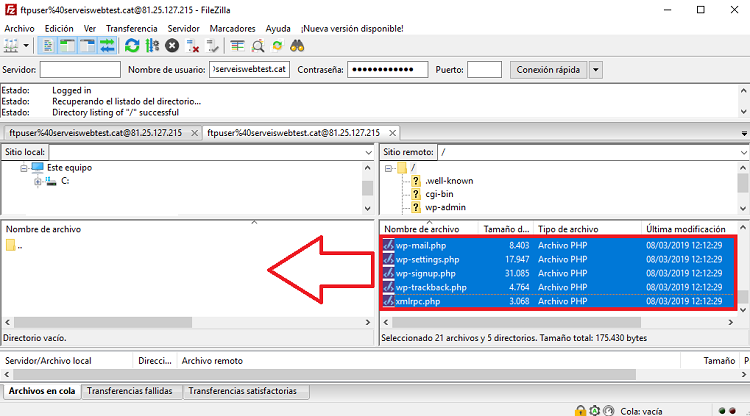Cancel current operation icon

coord(172,46)
